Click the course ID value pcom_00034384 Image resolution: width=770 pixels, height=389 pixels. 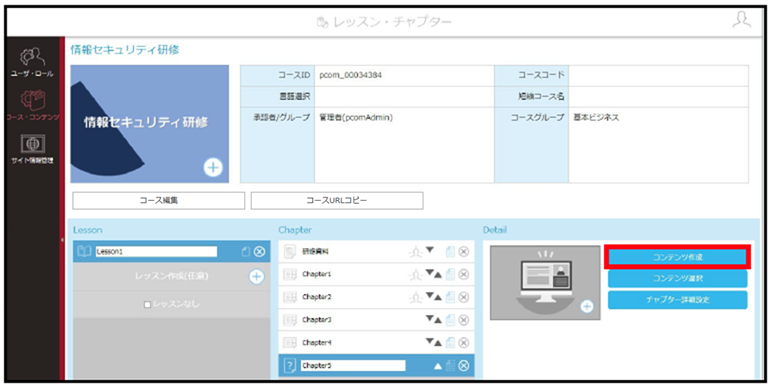tap(351, 76)
